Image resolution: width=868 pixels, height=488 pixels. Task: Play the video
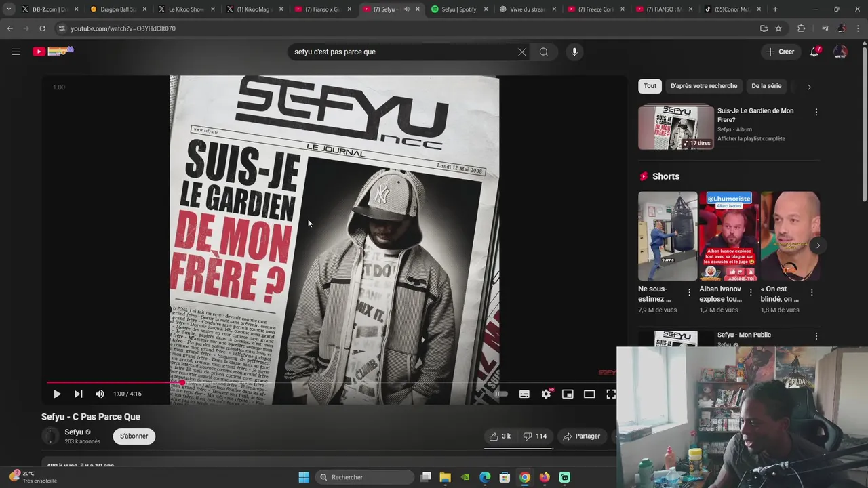coord(57,394)
